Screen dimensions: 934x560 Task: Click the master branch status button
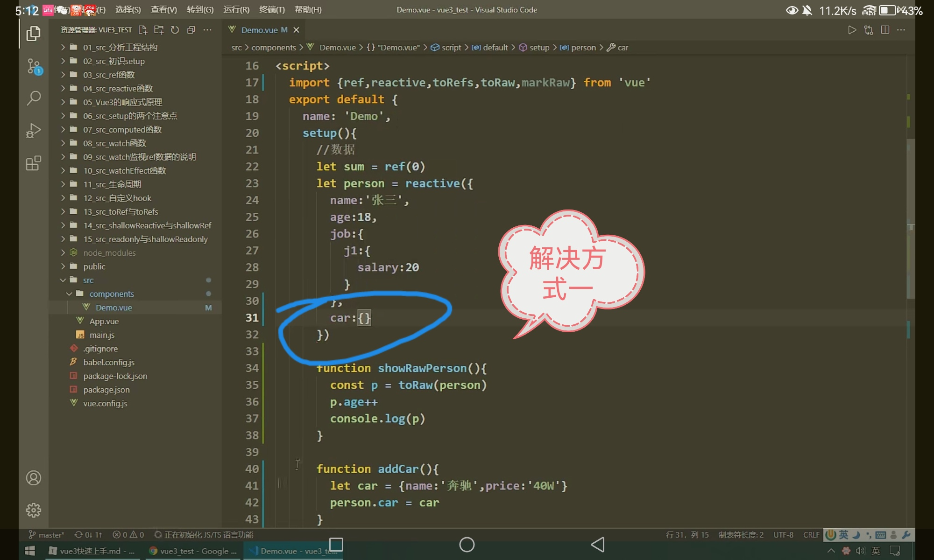[47, 535]
